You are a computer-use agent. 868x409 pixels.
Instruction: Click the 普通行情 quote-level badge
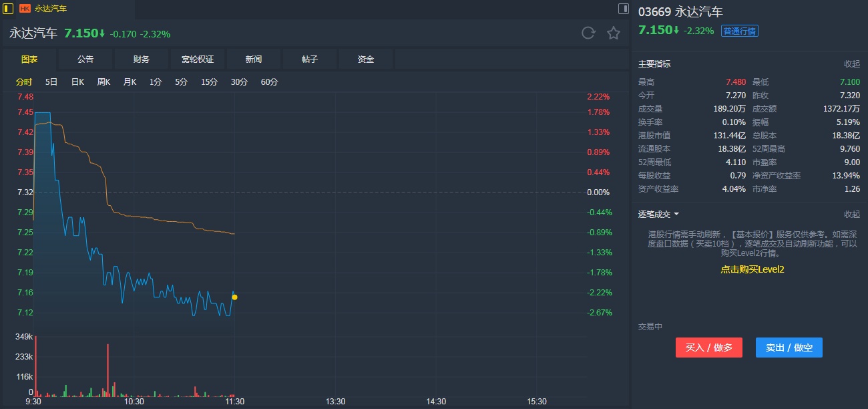[x=740, y=31]
